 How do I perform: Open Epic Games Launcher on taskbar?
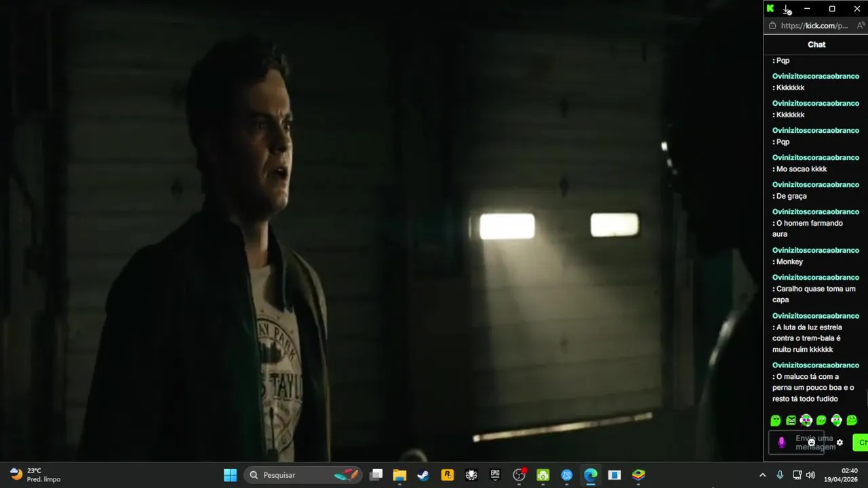(495, 475)
